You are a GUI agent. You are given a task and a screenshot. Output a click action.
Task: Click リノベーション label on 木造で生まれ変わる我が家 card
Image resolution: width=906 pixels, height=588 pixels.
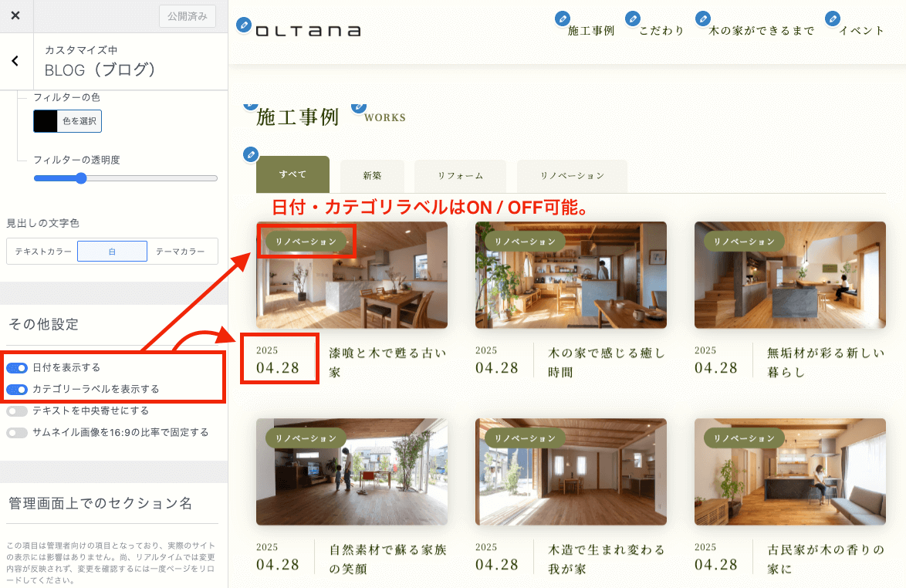click(525, 438)
